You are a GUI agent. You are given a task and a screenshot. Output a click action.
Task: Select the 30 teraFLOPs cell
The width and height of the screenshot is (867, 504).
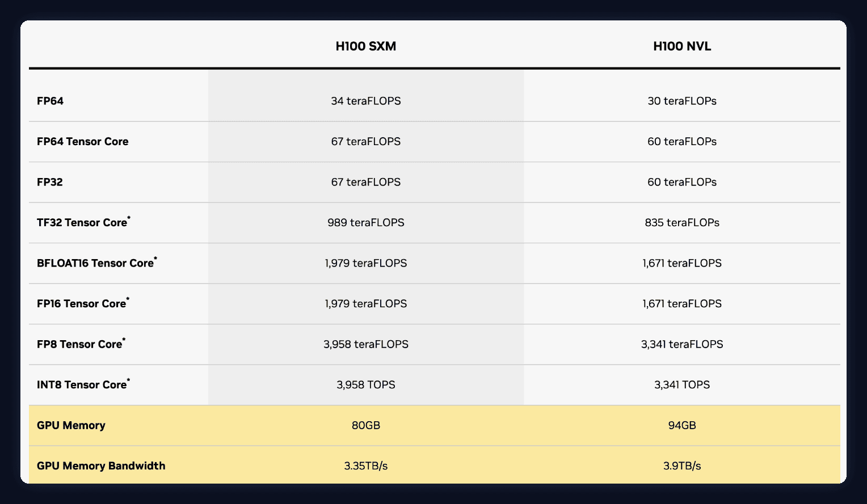click(x=682, y=101)
